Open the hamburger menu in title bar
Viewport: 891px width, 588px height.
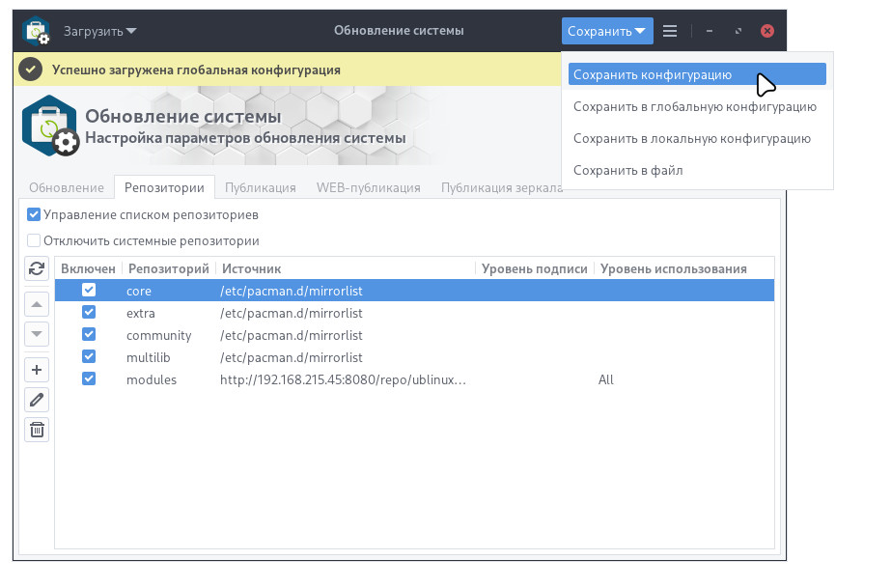(670, 31)
